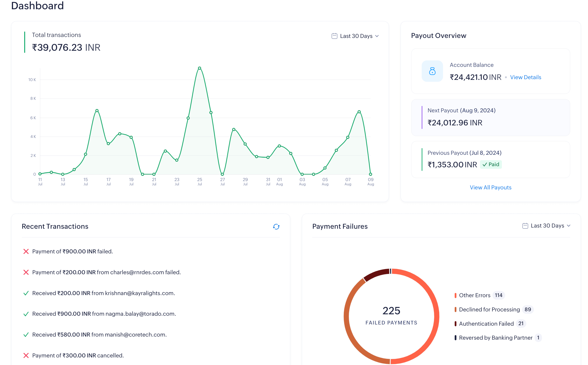Click red X icon beside ₹900.00 failed payment

tap(26, 251)
